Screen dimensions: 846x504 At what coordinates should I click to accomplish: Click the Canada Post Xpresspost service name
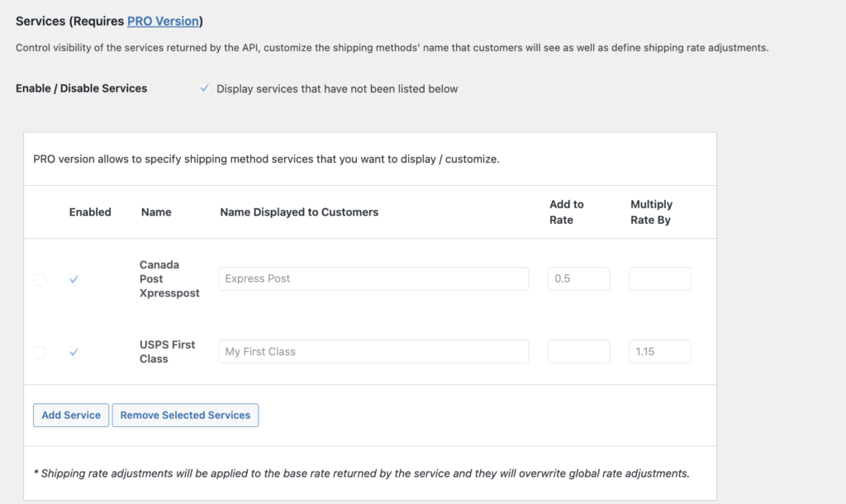coord(169,279)
